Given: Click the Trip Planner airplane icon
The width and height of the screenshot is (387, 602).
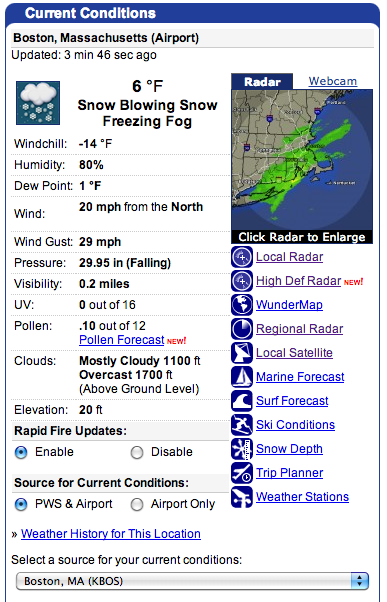Looking at the screenshot, I should (x=242, y=473).
